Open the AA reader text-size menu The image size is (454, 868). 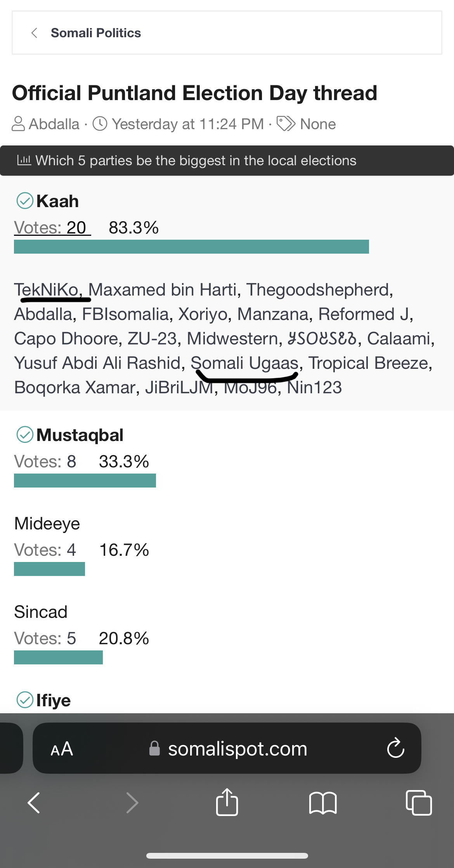tap(62, 749)
